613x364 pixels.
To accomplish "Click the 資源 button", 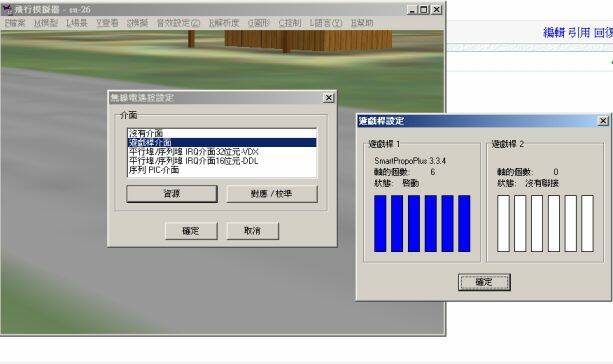I will (172, 194).
